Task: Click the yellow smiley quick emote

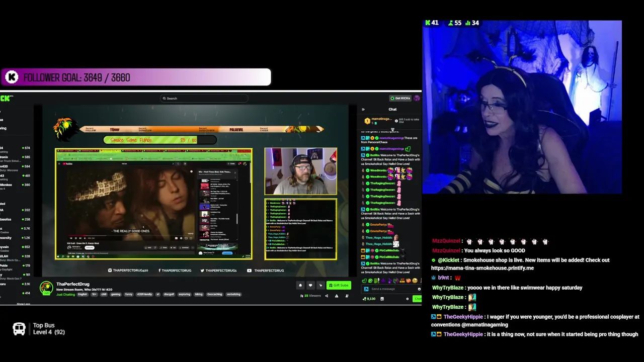Action: (x=415, y=281)
